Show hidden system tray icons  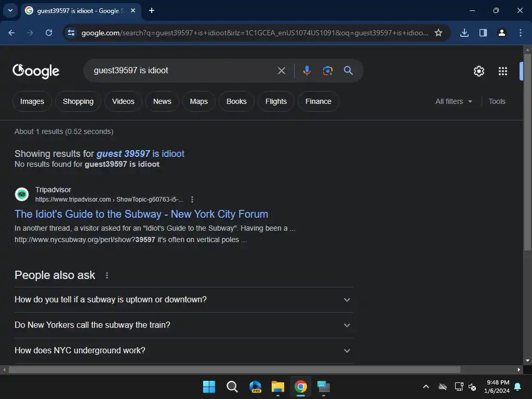[426, 387]
